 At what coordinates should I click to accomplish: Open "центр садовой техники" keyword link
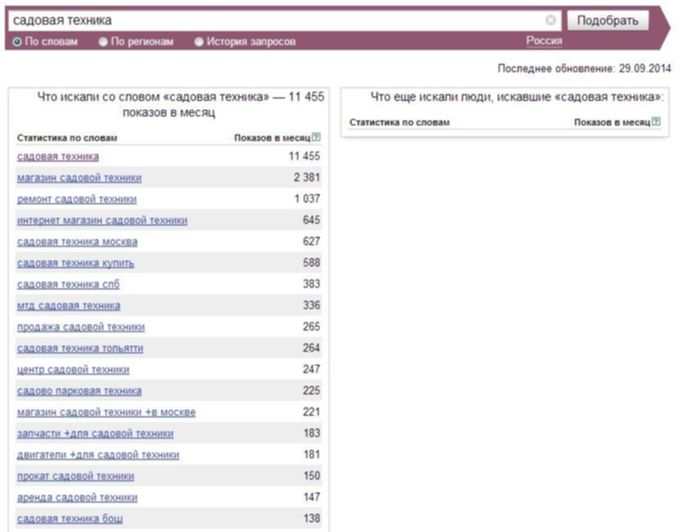coord(73,370)
